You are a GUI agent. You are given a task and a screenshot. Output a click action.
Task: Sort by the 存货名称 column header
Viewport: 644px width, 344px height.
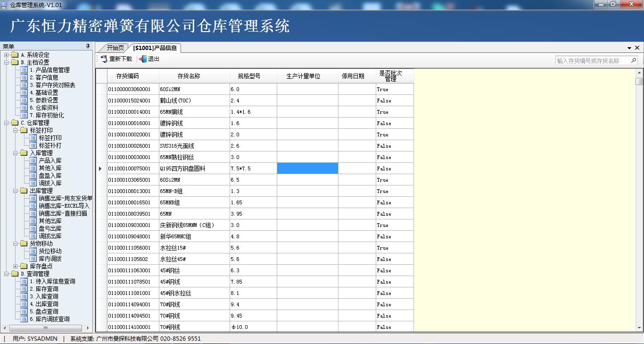point(189,76)
